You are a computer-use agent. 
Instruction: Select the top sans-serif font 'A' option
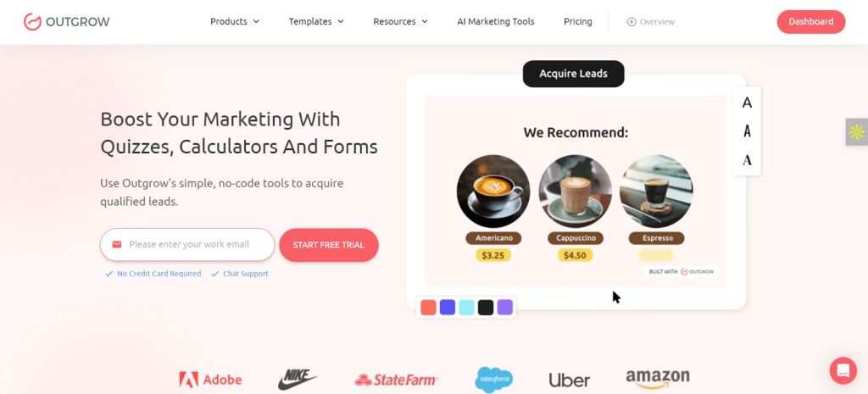[748, 103]
